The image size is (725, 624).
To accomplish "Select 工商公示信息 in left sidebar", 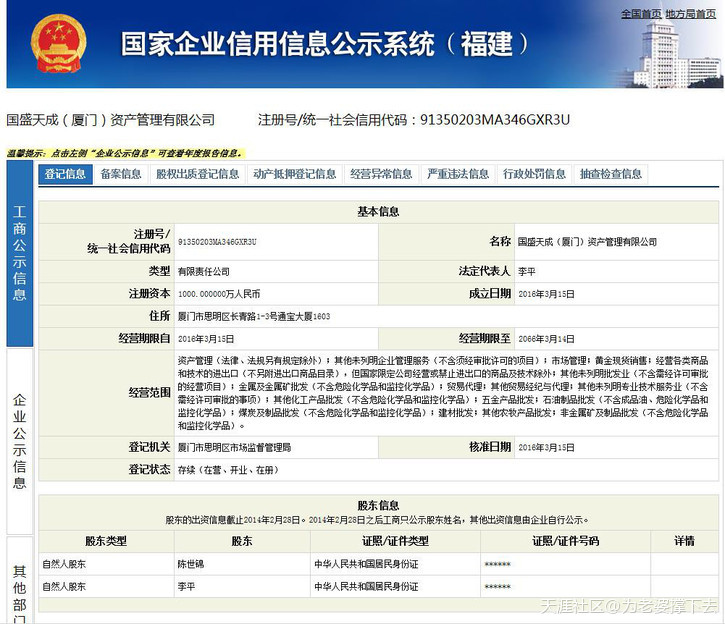I will pyautogui.click(x=20, y=253).
